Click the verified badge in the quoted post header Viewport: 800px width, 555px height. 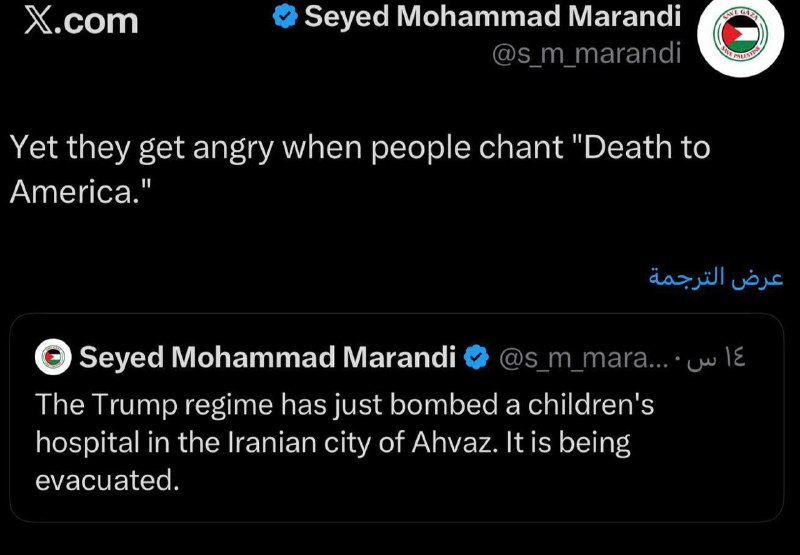(476, 357)
